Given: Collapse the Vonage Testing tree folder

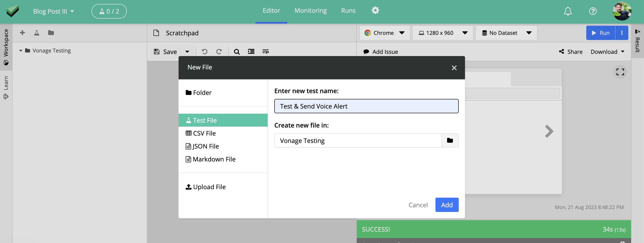Looking at the screenshot, I should click(x=21, y=51).
